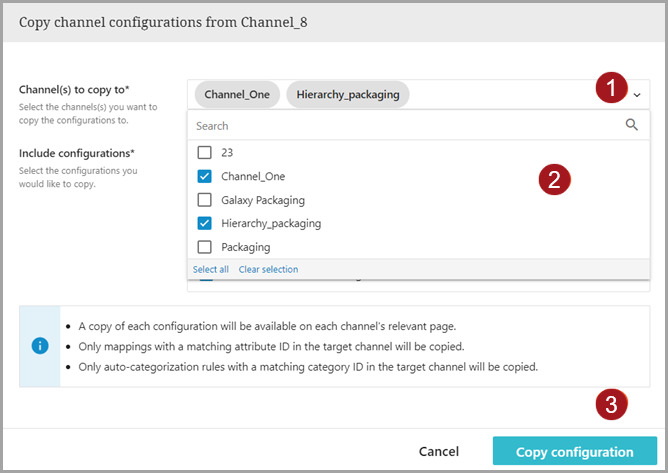The image size is (668, 473).
Task: Tick the checkbox for channel 23
Action: tap(205, 153)
